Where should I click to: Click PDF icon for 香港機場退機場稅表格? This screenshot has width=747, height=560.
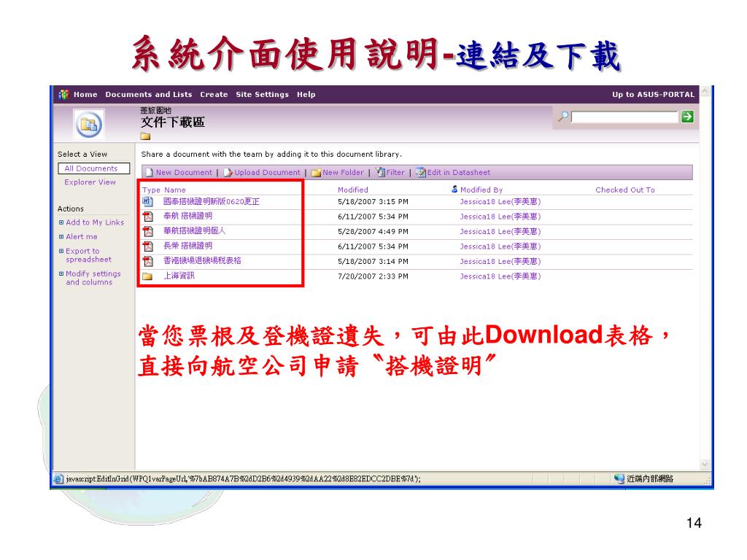[x=148, y=261]
